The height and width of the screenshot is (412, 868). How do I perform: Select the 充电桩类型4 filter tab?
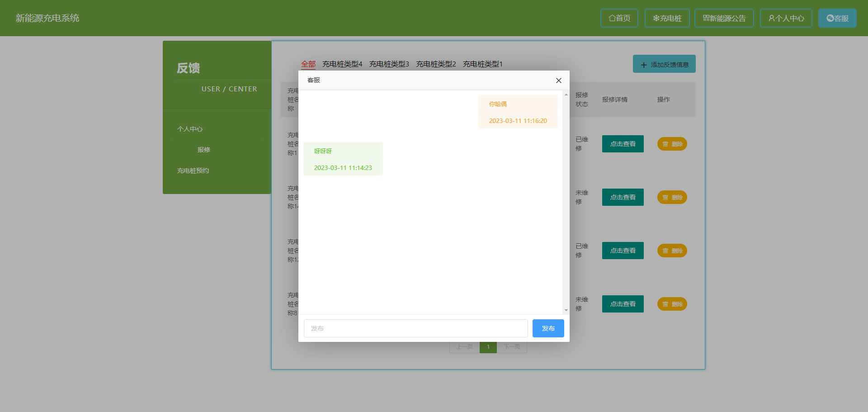[342, 64]
